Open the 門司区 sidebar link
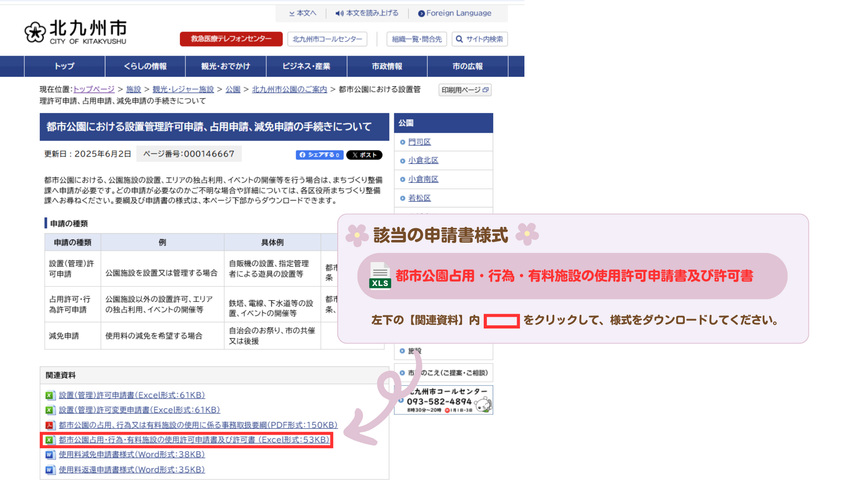The height and width of the screenshot is (488, 868). [419, 142]
